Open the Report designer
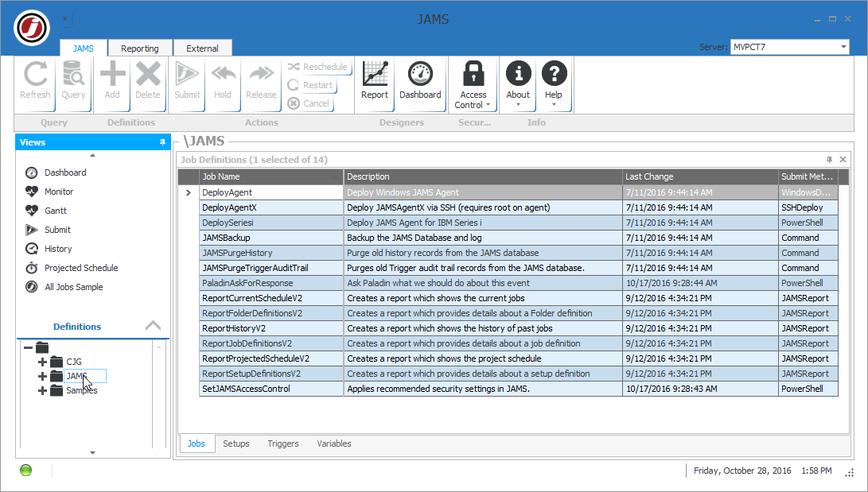This screenshot has width=868, height=492. point(375,81)
